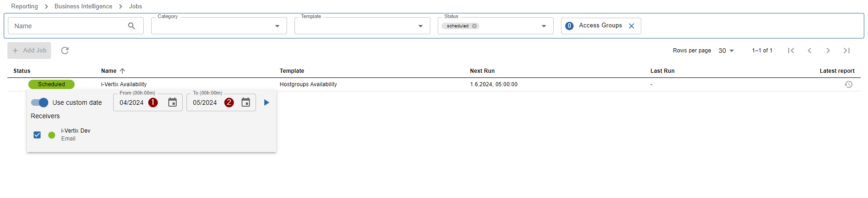This screenshot has height=198, width=868.
Task: Click the Add Job button
Action: [x=29, y=51]
